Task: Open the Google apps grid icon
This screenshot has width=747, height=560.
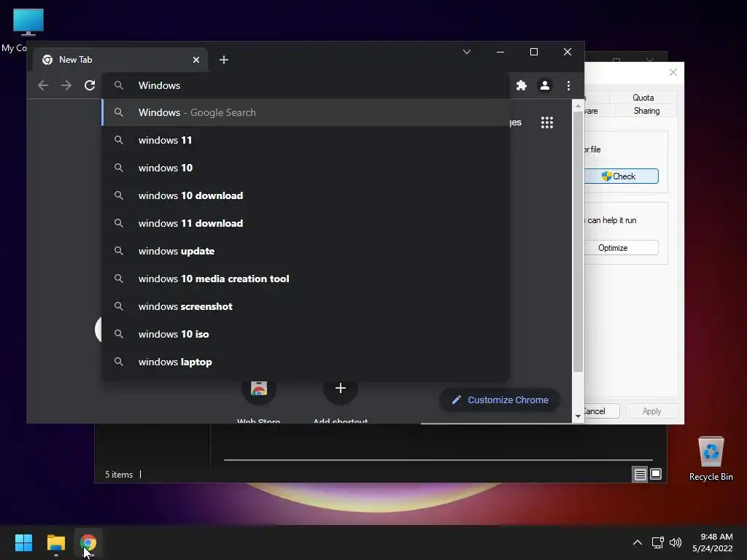Action: pyautogui.click(x=547, y=122)
